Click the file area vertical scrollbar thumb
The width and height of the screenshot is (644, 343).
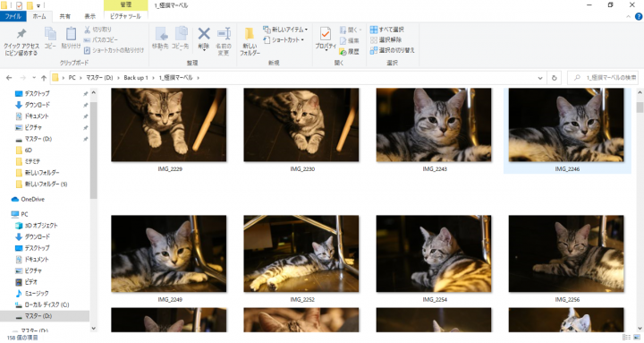(x=640, y=107)
